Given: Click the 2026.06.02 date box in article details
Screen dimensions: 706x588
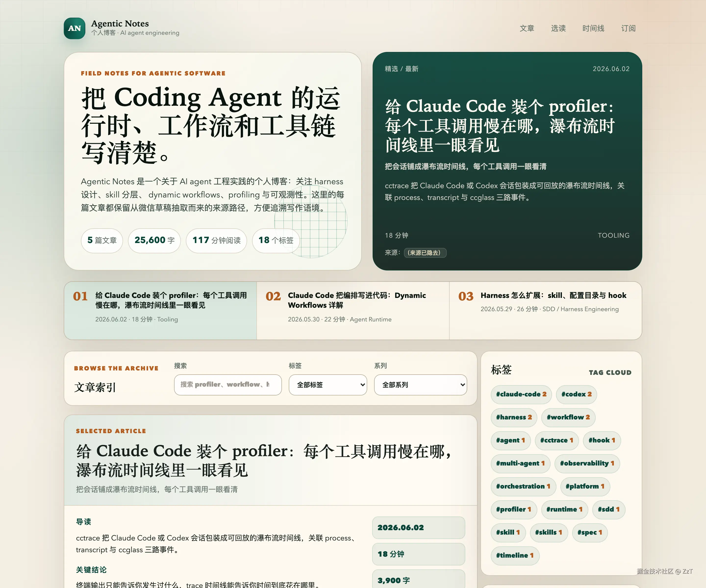Looking at the screenshot, I should click(418, 527).
